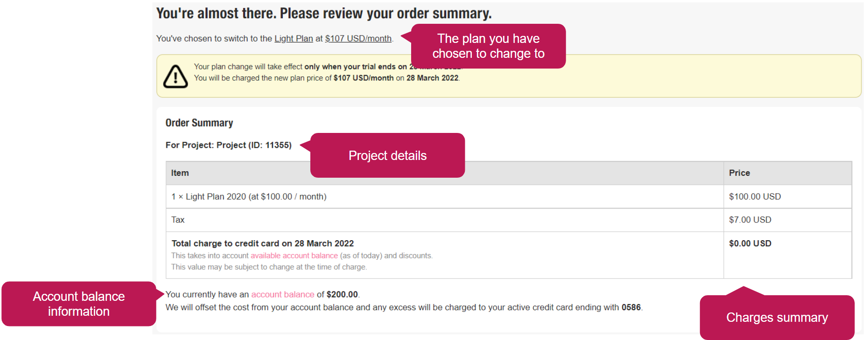Screen dimensions: 868x340
Task: Click the For Project ID 11355 text
Action: click(x=229, y=145)
